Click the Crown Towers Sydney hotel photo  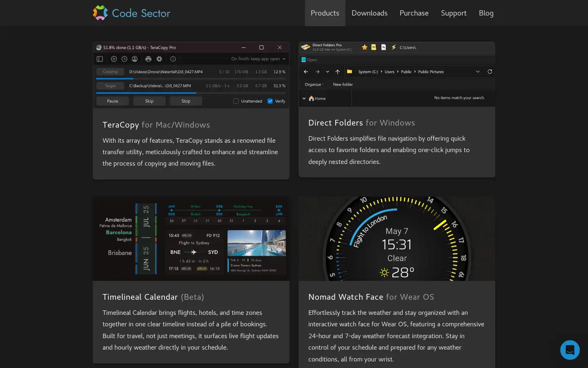point(256,243)
